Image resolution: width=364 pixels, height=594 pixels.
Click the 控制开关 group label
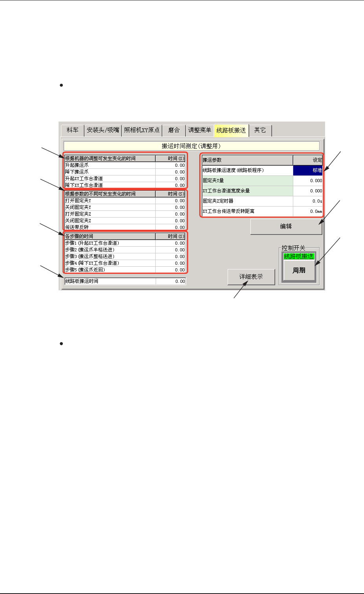(x=293, y=248)
